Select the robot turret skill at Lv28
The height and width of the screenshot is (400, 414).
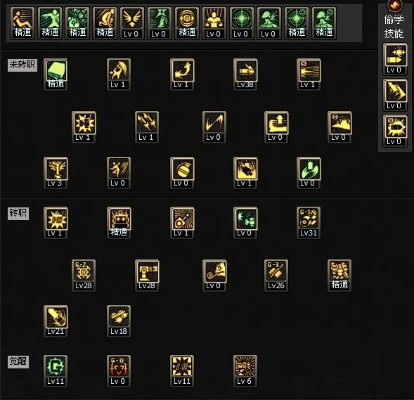(x=147, y=275)
